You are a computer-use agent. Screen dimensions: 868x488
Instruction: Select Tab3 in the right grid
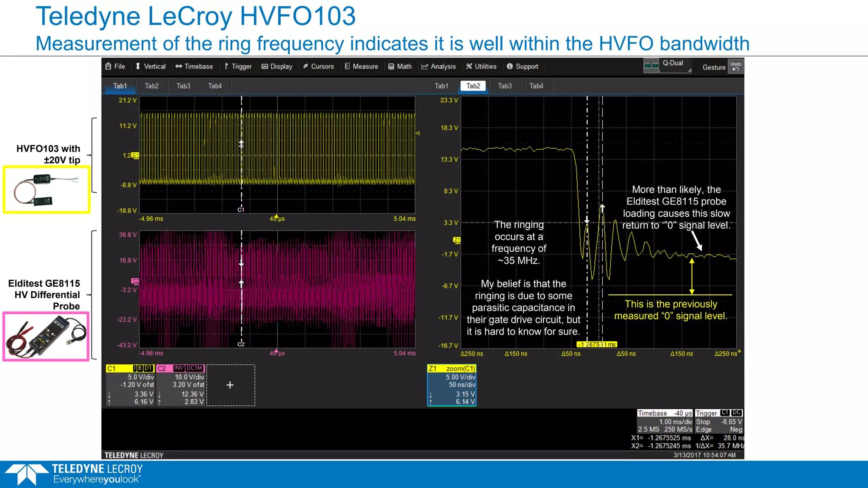pos(505,86)
